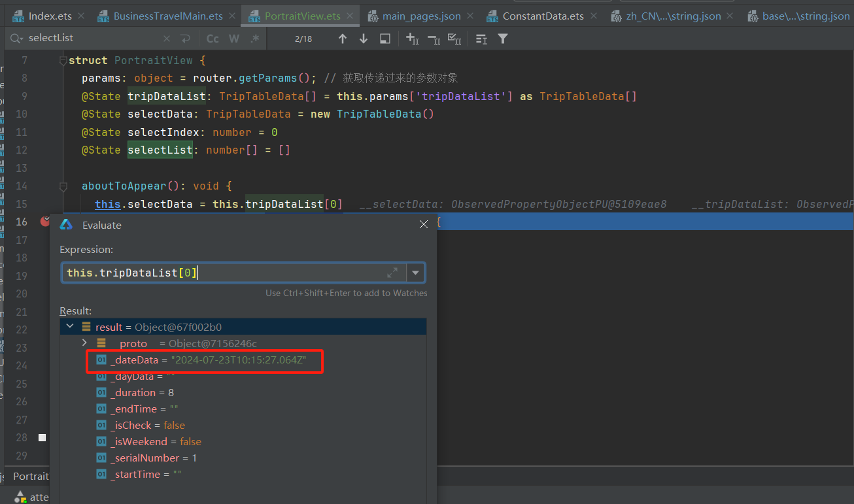Click line number 28 in gutter

pos(22,437)
